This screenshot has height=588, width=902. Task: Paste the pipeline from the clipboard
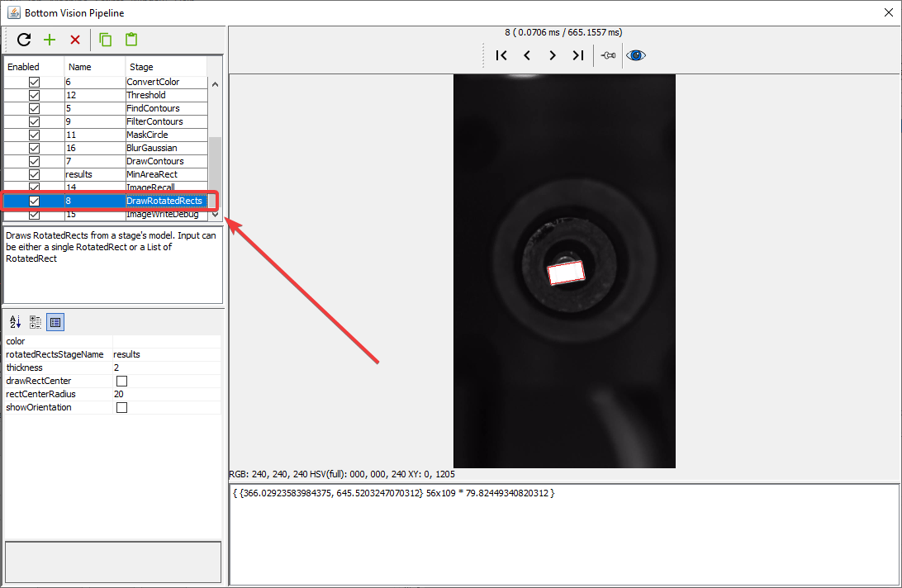(131, 40)
